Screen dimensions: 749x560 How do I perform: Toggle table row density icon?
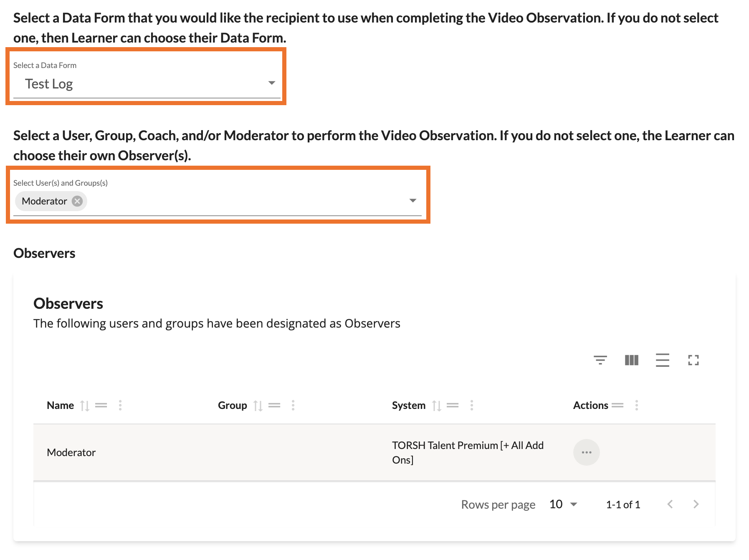click(662, 360)
